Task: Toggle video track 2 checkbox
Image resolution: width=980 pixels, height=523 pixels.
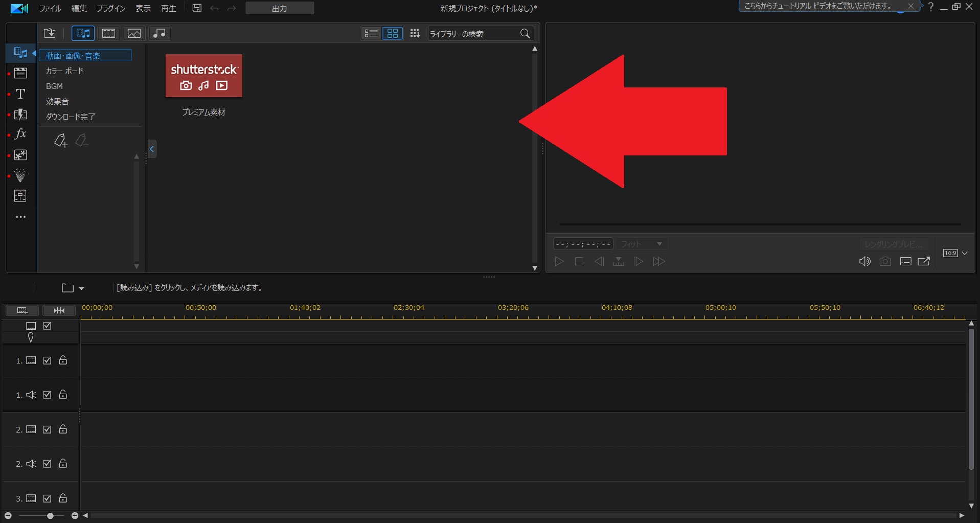Action: pyautogui.click(x=47, y=429)
